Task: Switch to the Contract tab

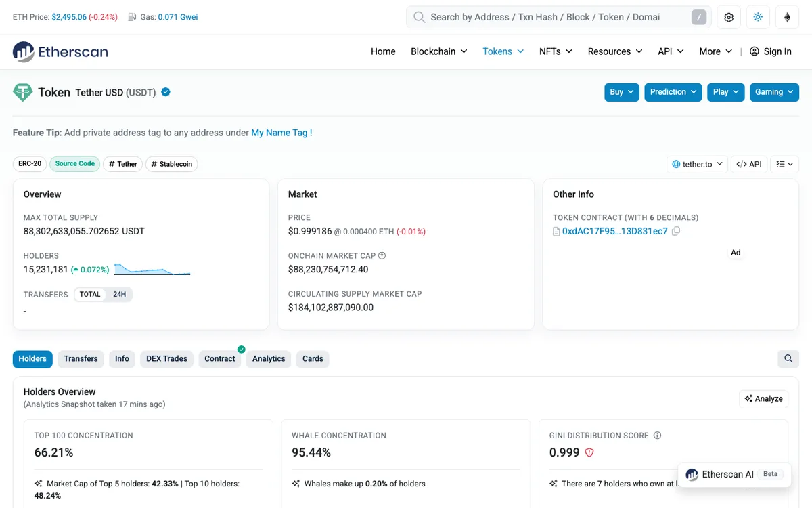Action: click(220, 358)
